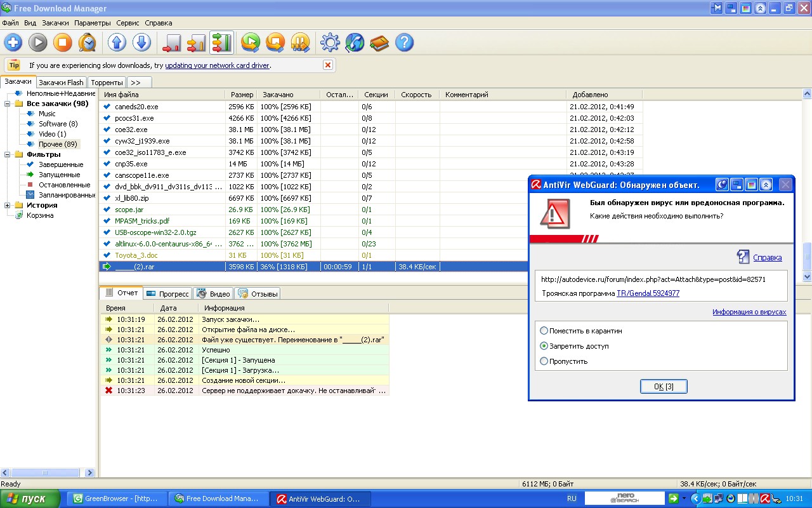
Task: Switch to the Торренты tab
Action: (107, 83)
